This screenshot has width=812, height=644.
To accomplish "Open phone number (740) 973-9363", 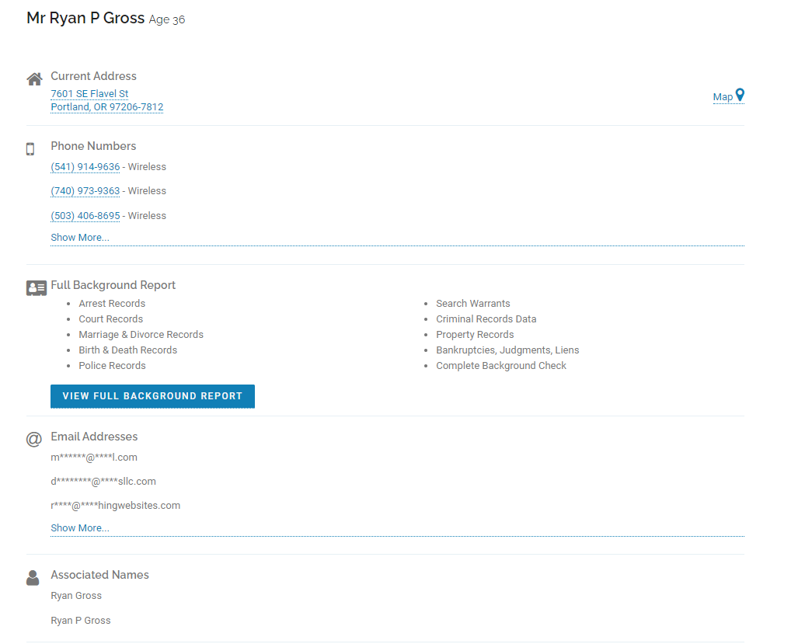I will (x=85, y=191).
